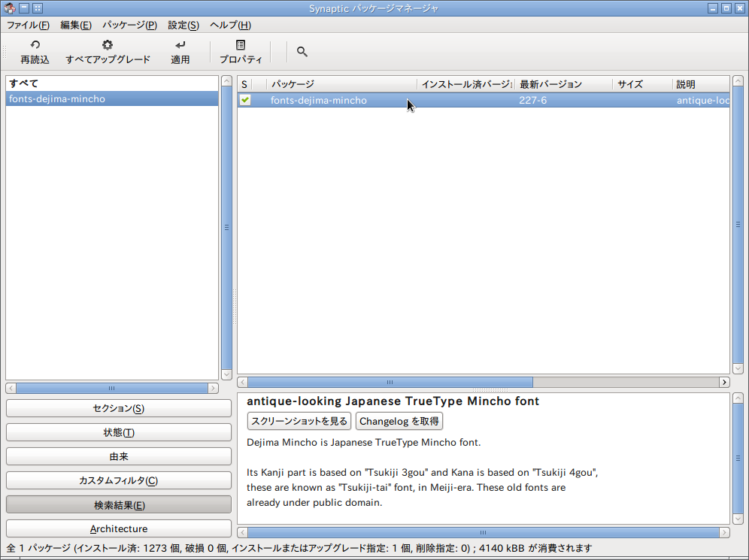Open the 編集(E) menu

click(x=76, y=25)
